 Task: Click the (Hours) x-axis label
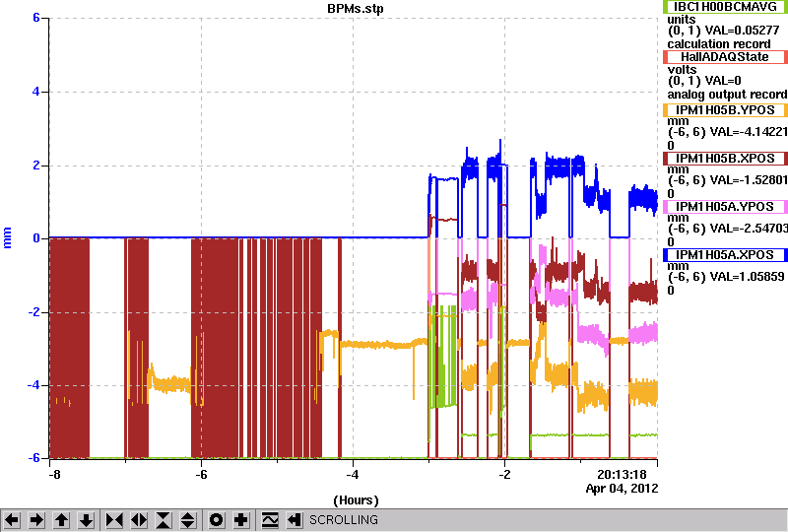point(356,500)
